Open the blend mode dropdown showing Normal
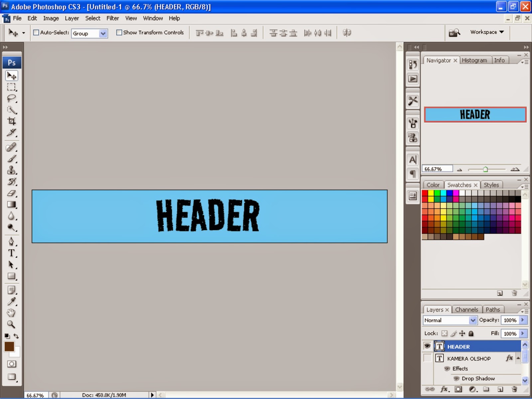 point(472,320)
